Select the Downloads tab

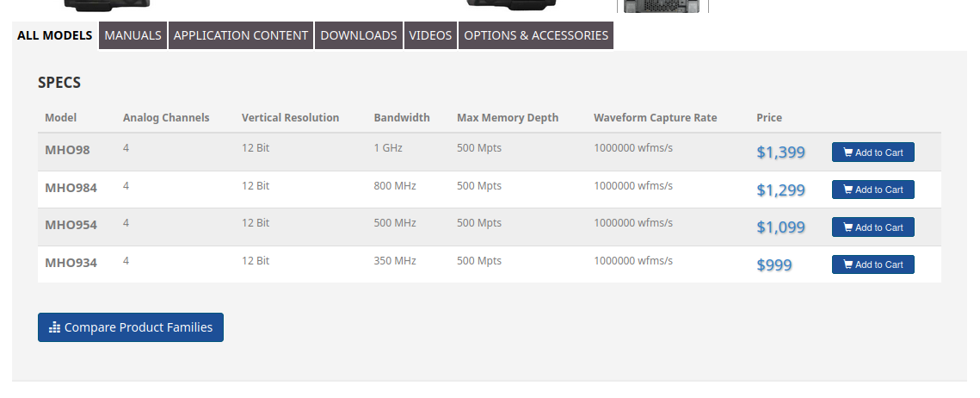pos(358,35)
